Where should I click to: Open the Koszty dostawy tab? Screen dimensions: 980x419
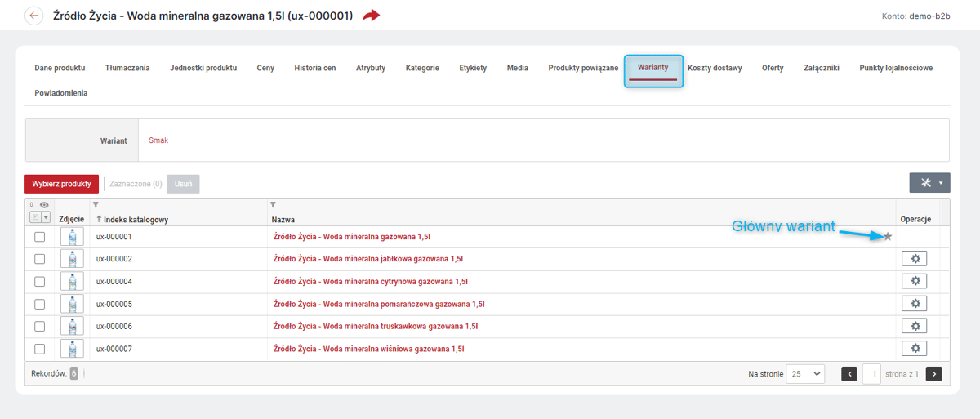[x=715, y=68]
